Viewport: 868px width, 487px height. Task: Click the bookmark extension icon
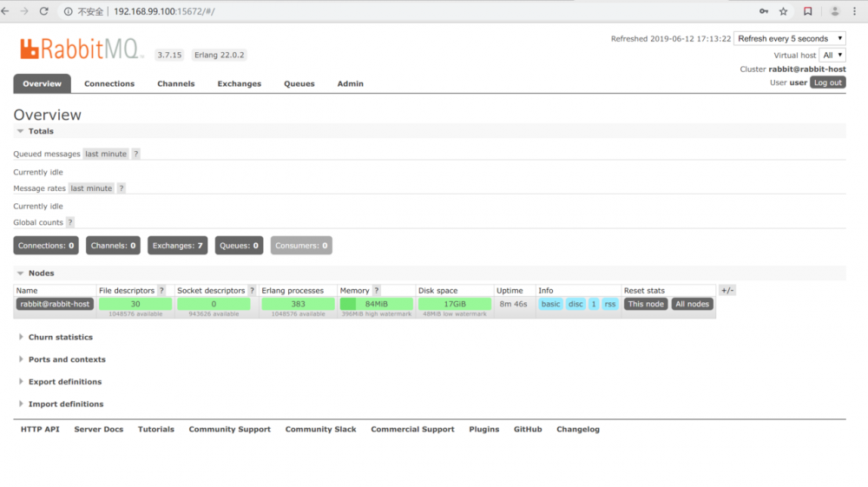tap(807, 11)
